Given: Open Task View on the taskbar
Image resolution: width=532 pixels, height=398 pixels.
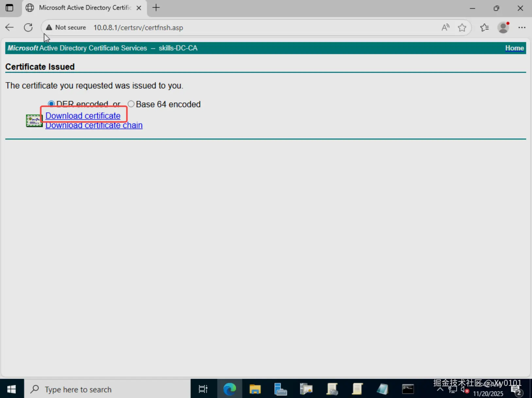Looking at the screenshot, I should tap(203, 389).
